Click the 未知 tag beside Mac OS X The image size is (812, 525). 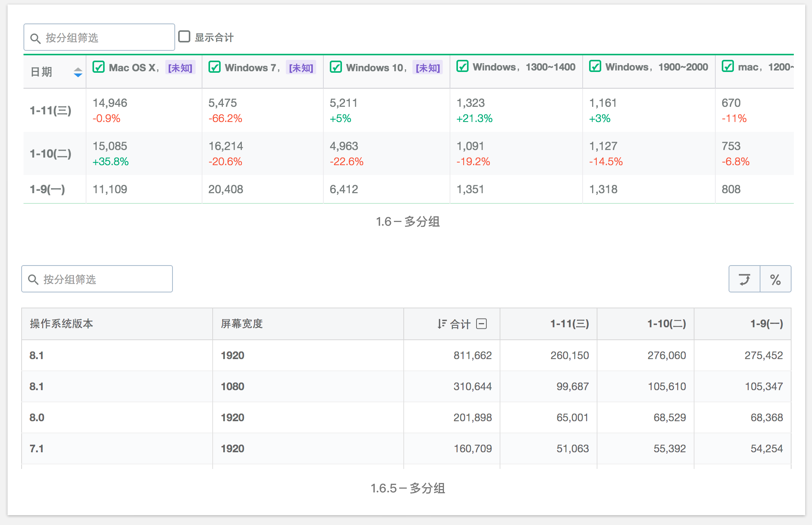[180, 68]
